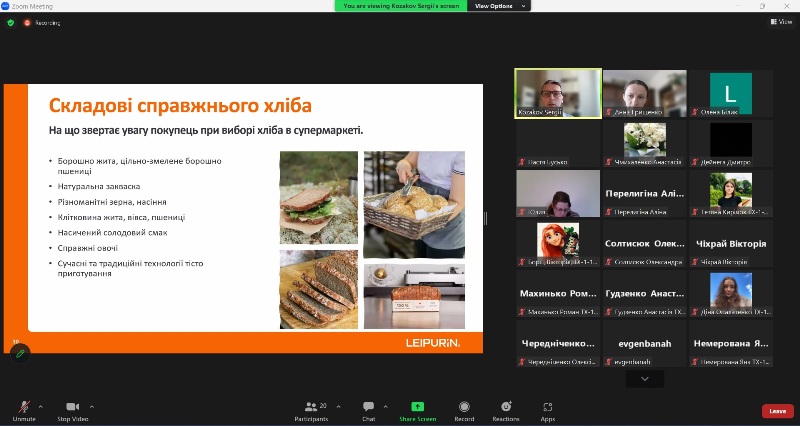Image resolution: width=800 pixels, height=426 pixels.
Task: Click the sandwich photo on the slide
Action: (318, 197)
